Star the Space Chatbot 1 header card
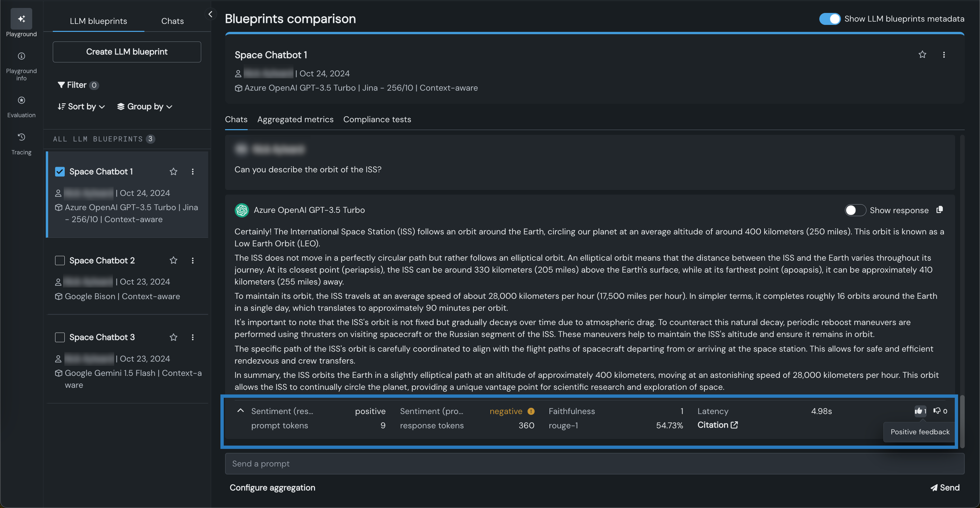 click(x=922, y=55)
